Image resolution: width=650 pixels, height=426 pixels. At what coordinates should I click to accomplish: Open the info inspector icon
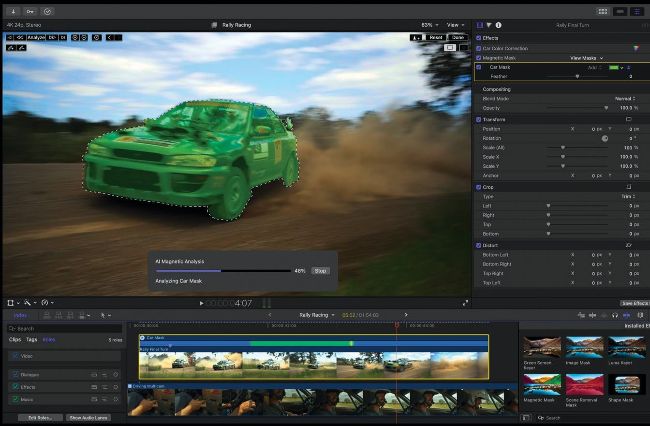point(499,24)
